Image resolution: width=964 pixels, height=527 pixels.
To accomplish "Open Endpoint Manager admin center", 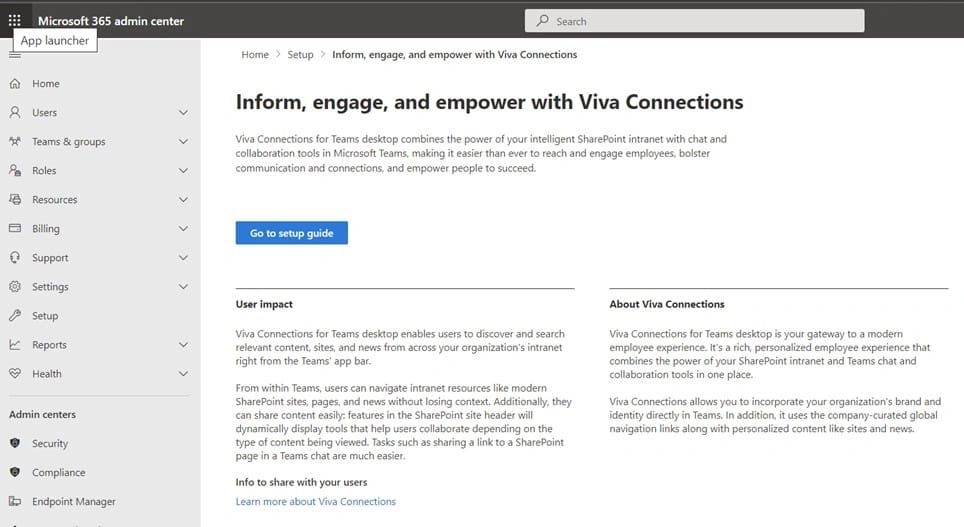I will [x=73, y=501].
